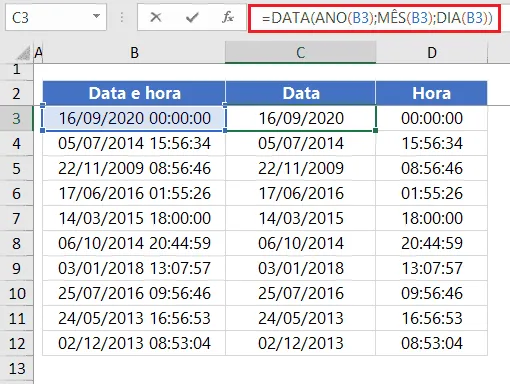The width and height of the screenshot is (510, 384).
Task: Select row 4 header
Action: [x=16, y=143]
